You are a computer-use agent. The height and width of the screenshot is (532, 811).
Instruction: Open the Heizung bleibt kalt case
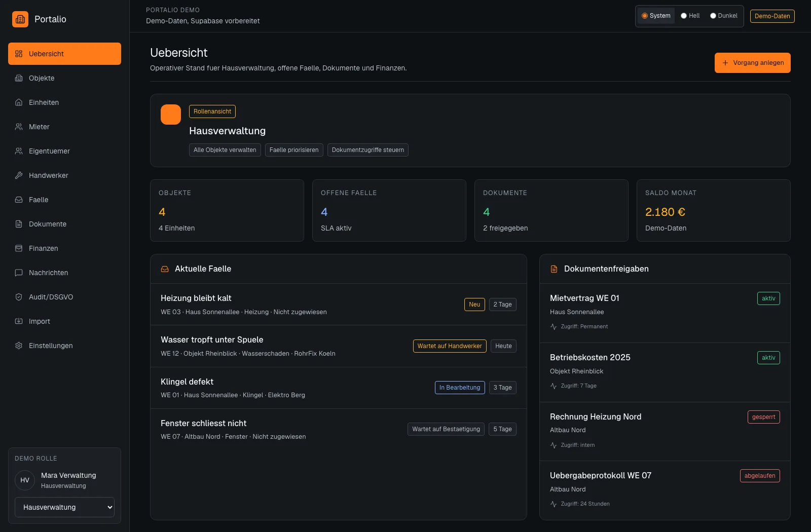[339, 305]
